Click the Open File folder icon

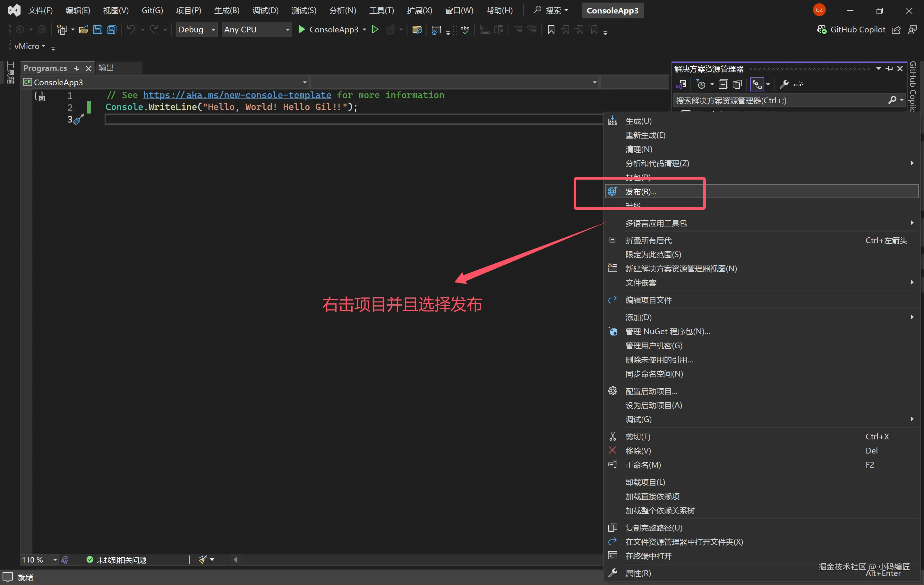83,30
